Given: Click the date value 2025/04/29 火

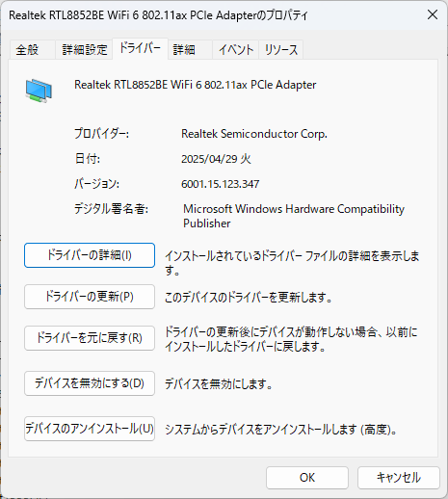Looking at the screenshot, I should [216, 159].
